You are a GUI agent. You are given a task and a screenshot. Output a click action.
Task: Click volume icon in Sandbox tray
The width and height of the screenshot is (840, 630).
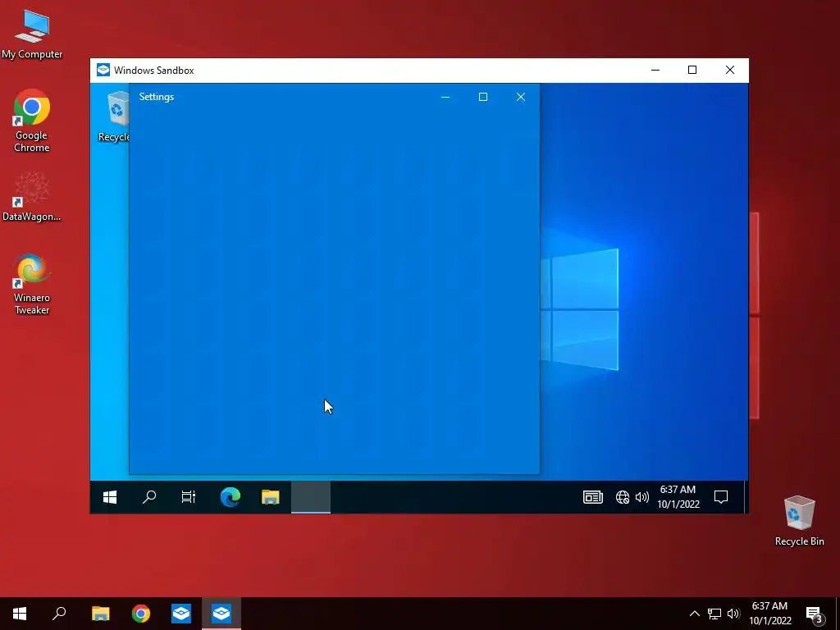pos(641,497)
